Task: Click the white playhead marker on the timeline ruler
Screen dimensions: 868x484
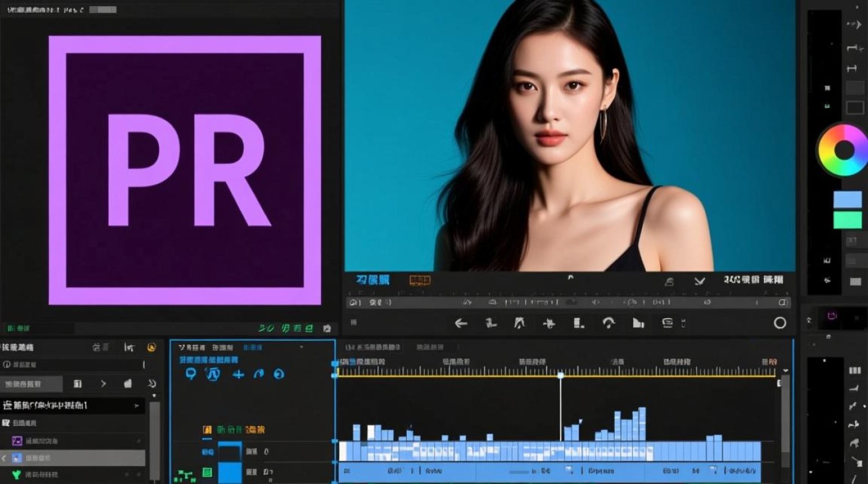Action: (561, 375)
